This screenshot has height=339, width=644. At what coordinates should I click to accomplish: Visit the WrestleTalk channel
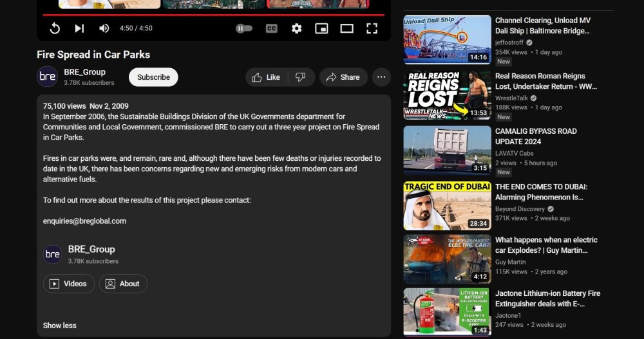[511, 98]
